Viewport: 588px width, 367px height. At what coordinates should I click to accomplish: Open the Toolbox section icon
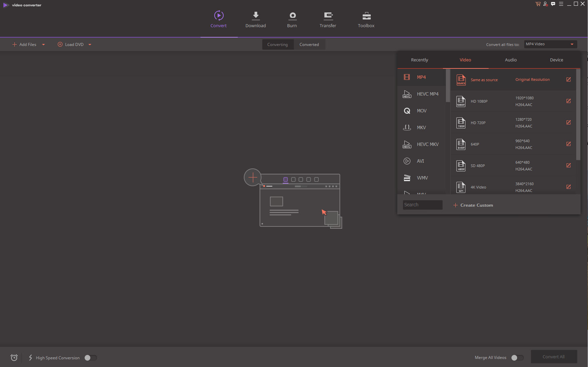coord(366,15)
